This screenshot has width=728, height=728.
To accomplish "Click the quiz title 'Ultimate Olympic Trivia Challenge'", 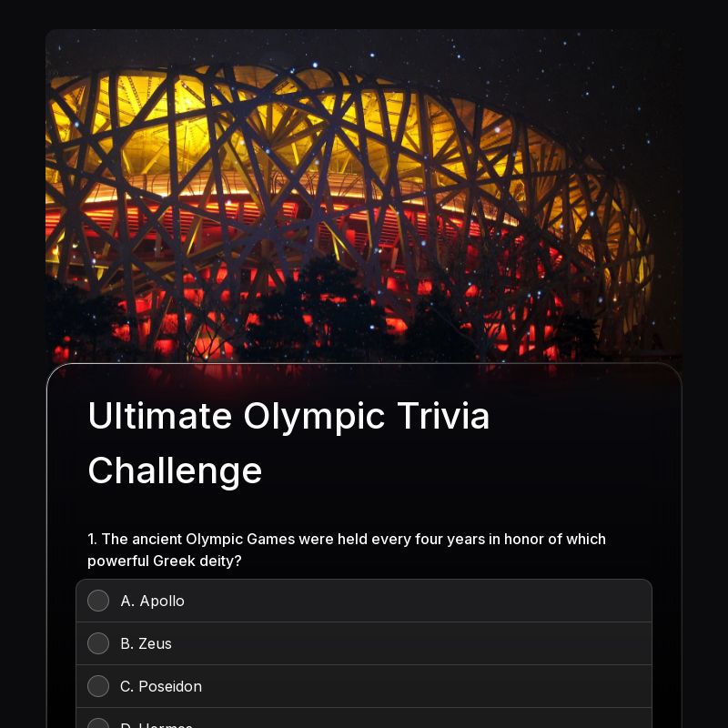I will tap(288, 443).
